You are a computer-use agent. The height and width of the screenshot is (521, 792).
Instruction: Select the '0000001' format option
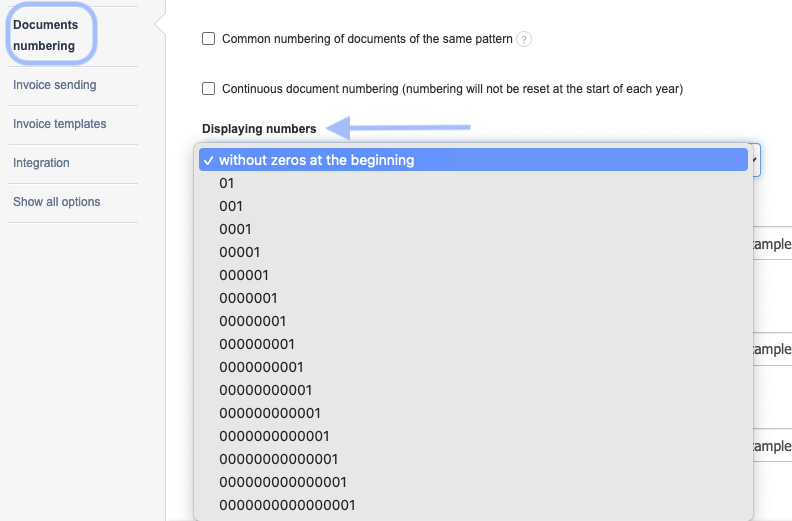click(248, 298)
